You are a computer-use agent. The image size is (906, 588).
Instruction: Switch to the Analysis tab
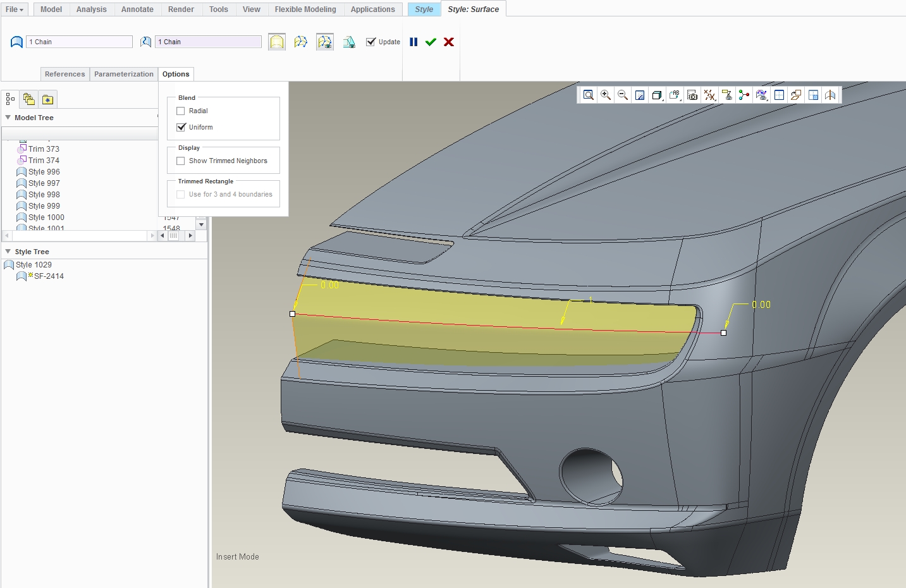point(92,9)
